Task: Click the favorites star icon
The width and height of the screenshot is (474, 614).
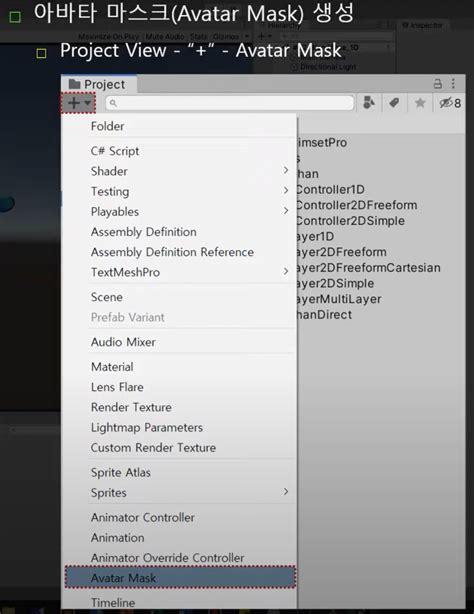Action: pos(420,103)
